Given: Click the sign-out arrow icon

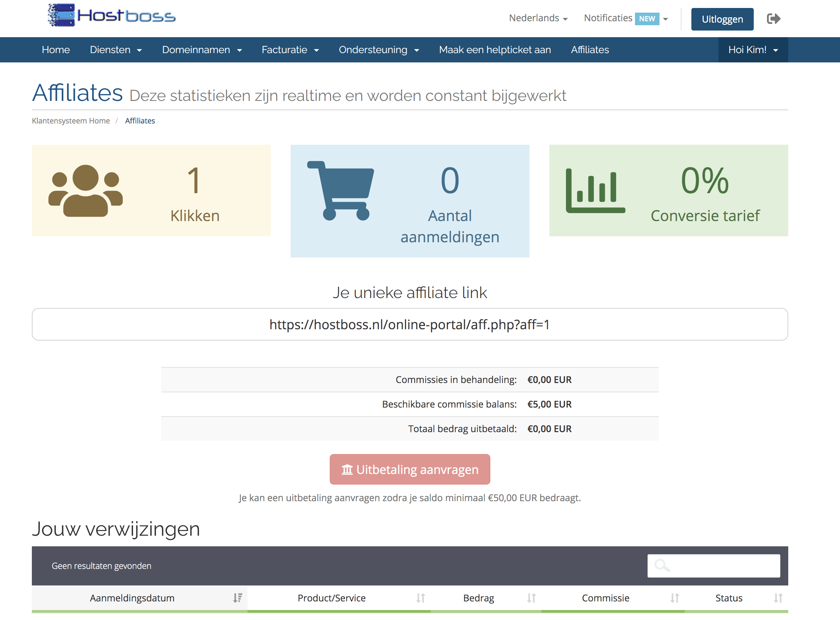Looking at the screenshot, I should 773,19.
